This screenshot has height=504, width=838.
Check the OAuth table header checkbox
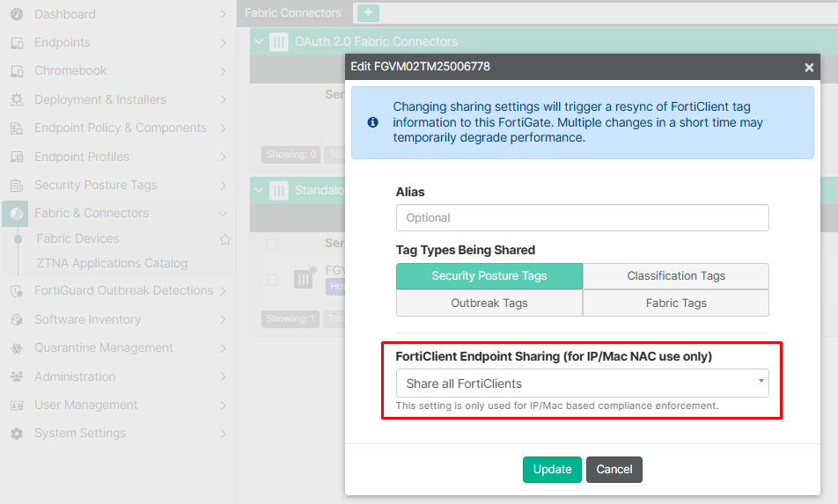click(271, 95)
